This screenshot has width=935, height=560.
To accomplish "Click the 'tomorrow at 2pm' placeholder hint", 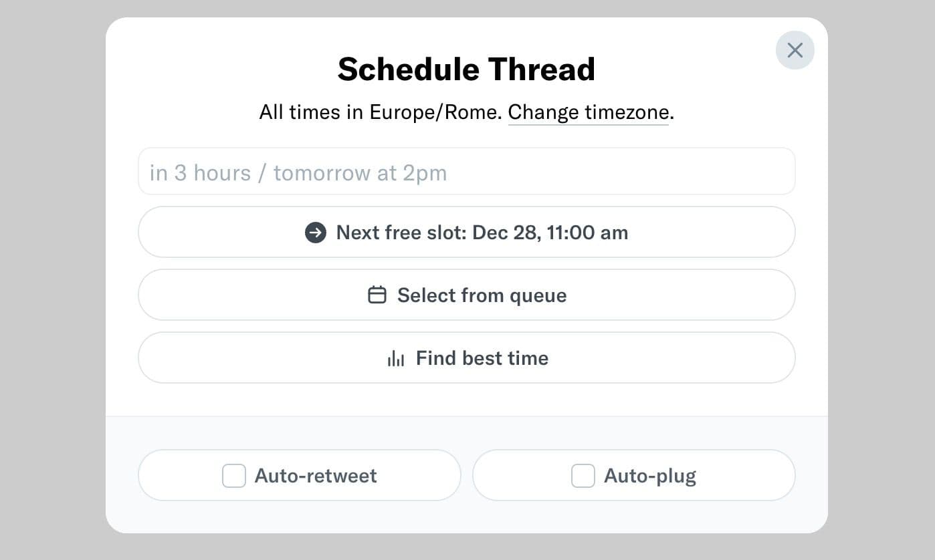I will click(360, 173).
